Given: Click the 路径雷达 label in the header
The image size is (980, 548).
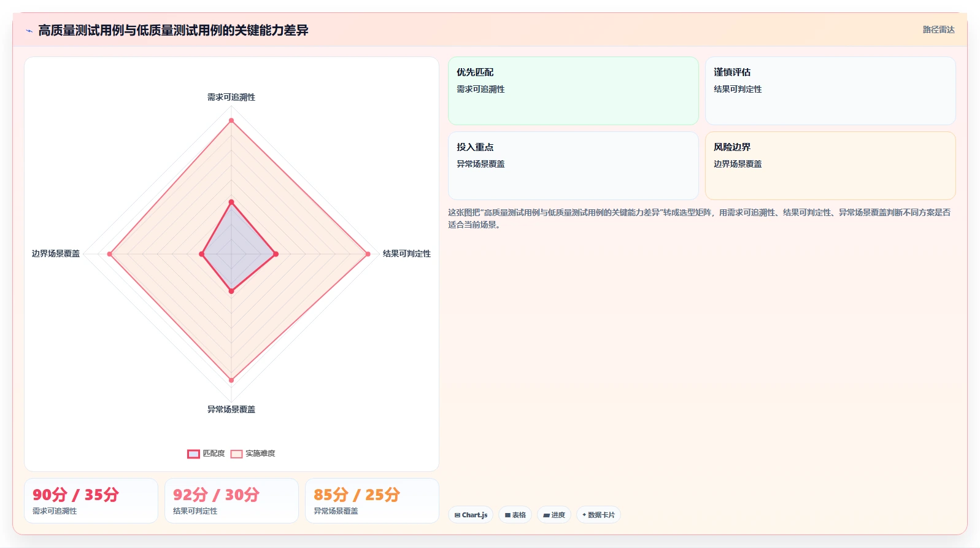Looking at the screenshot, I should 938,29.
